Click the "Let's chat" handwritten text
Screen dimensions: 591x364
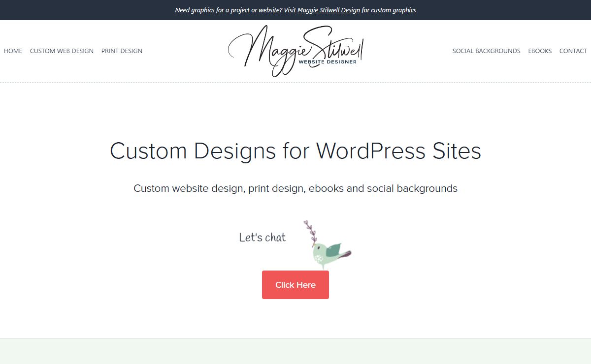click(x=263, y=237)
